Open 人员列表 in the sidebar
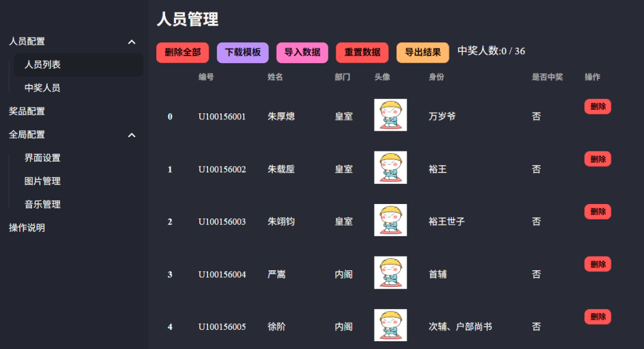This screenshot has width=644, height=349. (x=42, y=65)
